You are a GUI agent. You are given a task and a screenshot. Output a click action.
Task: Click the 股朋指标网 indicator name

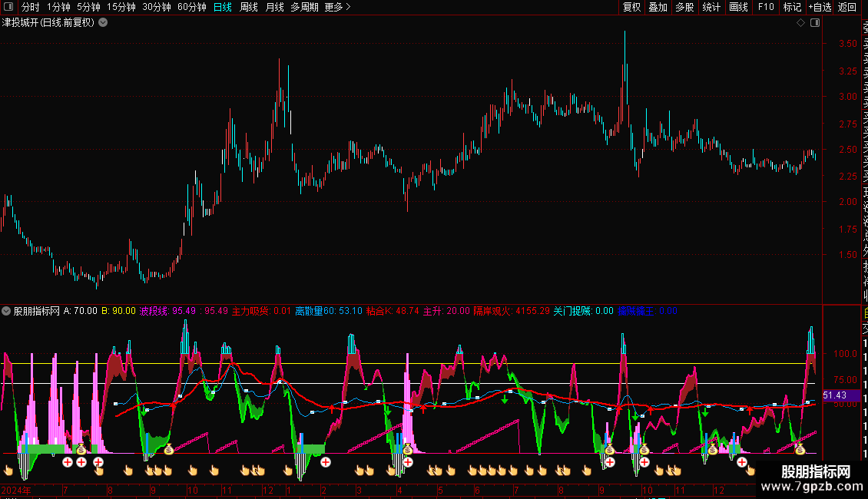click(37, 311)
